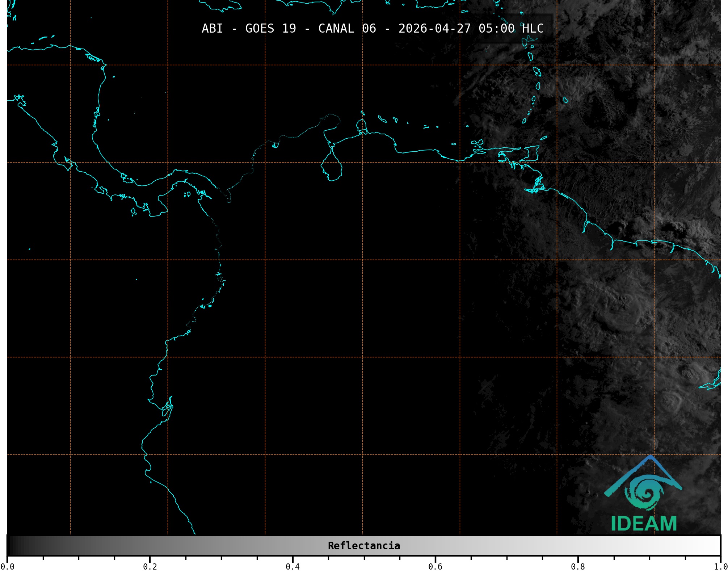Click the IDEAM green text logo
Screen dimensions: 728x571
coord(643,524)
